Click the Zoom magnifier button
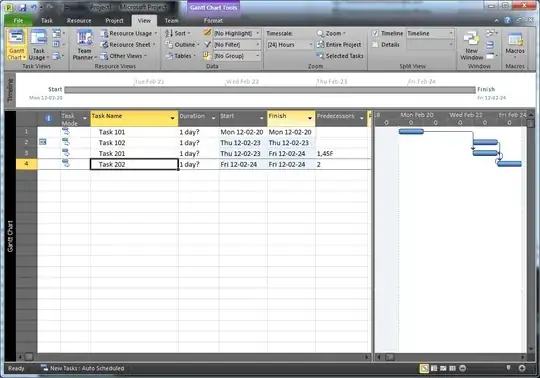The image size is (540, 378). (x=331, y=33)
